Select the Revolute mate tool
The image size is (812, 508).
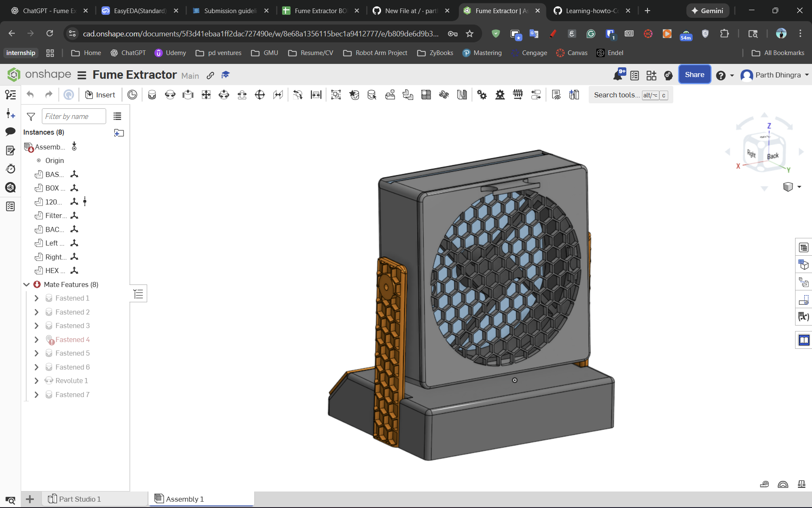170,95
